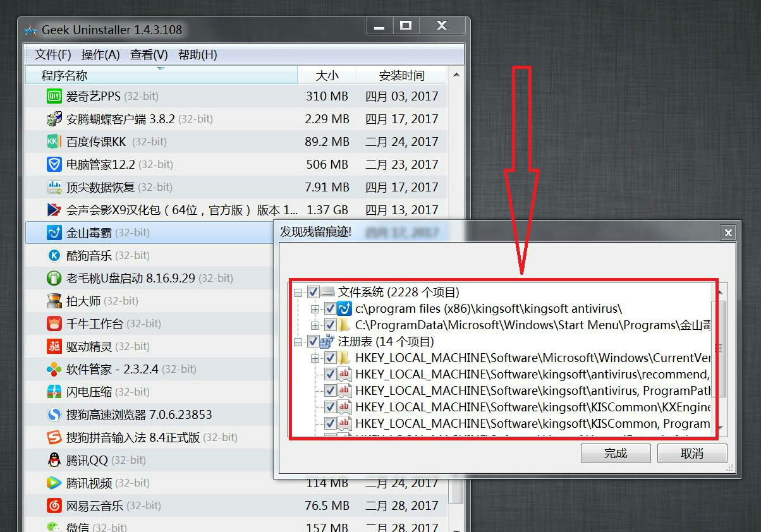Click the leftover-traces tree scrollbar thumb
Image resolution: width=761 pixels, height=532 pixels.
pos(719,348)
